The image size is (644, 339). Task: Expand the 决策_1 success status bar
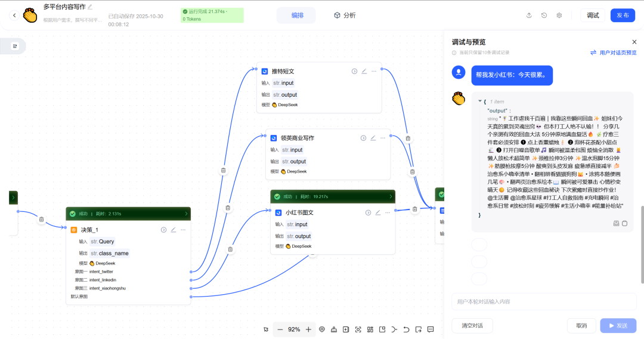[187, 213]
